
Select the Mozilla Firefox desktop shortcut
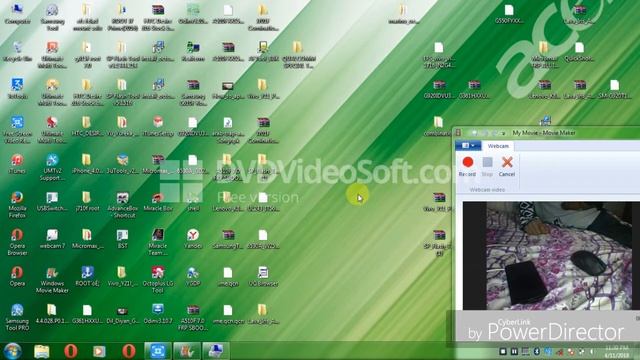pos(17,205)
